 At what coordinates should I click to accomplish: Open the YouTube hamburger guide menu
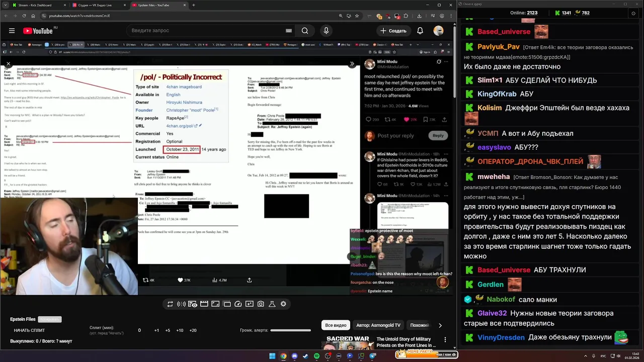point(11,31)
